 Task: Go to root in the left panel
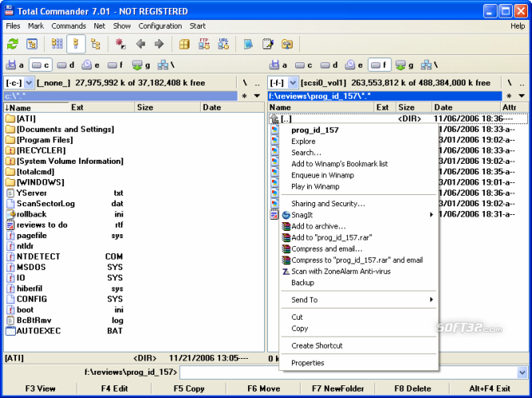pyautogui.click(x=245, y=83)
